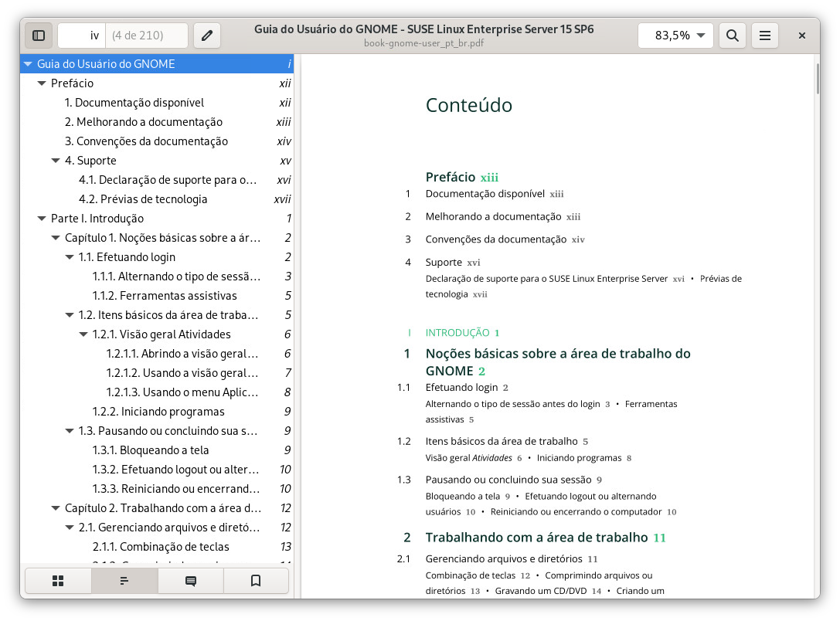840x621 pixels.
Task: Open the search tool
Action: click(733, 36)
